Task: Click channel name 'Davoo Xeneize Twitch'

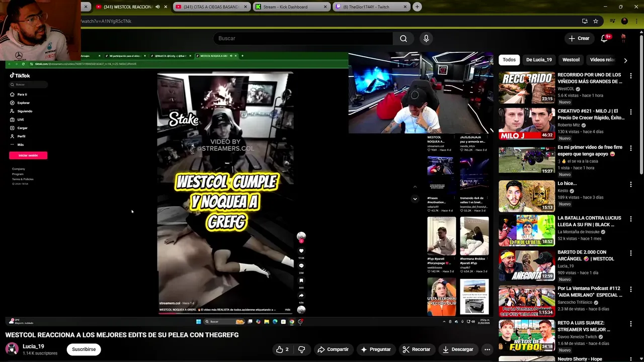Action: (577, 337)
